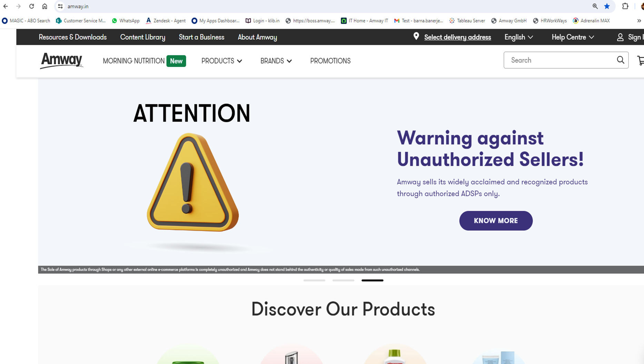Click the search magnifier icon
The width and height of the screenshot is (644, 364).
click(620, 60)
